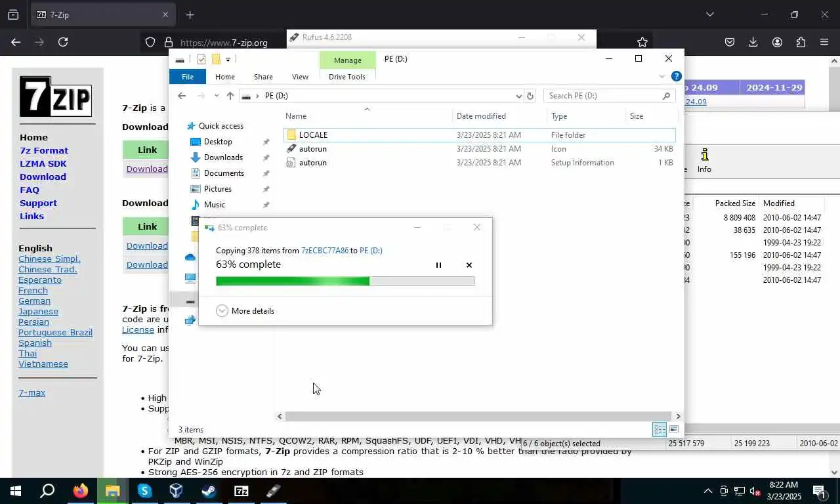
Task: Select the Manage contextual tab
Action: [348, 60]
